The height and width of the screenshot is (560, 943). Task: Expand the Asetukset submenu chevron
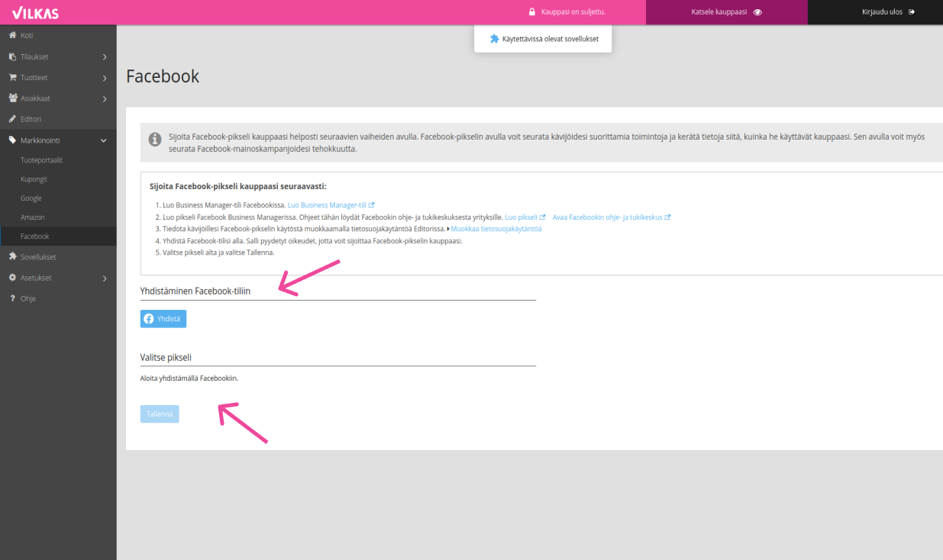tap(105, 278)
